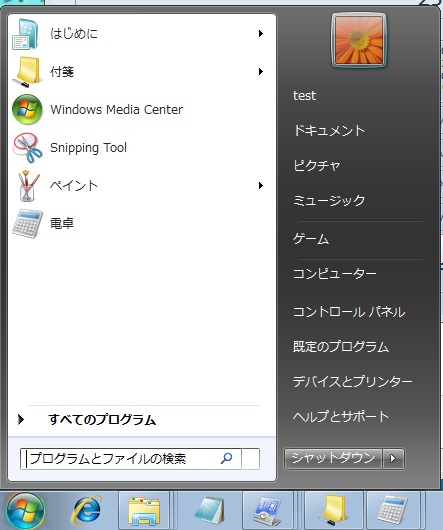Open コントロール パネル
The height and width of the screenshot is (530, 443).
coord(349,312)
